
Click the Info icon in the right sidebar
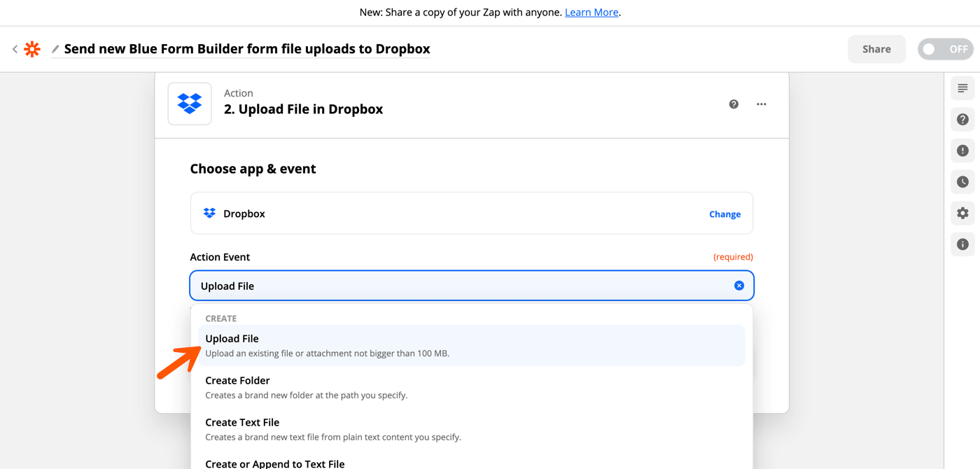pyautogui.click(x=962, y=244)
